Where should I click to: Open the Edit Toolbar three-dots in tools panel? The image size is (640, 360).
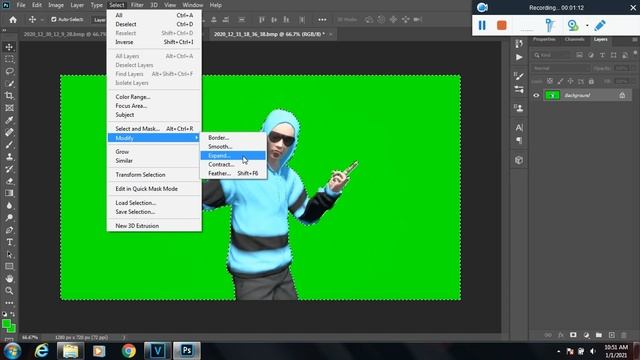[9, 303]
